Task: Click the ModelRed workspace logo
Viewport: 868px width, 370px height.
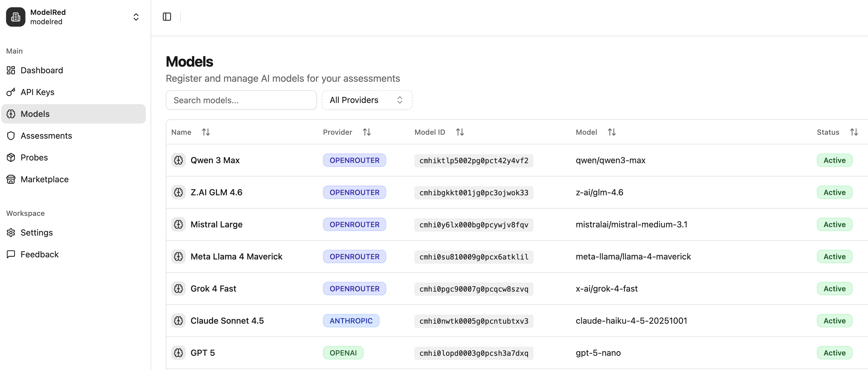Action: point(15,17)
